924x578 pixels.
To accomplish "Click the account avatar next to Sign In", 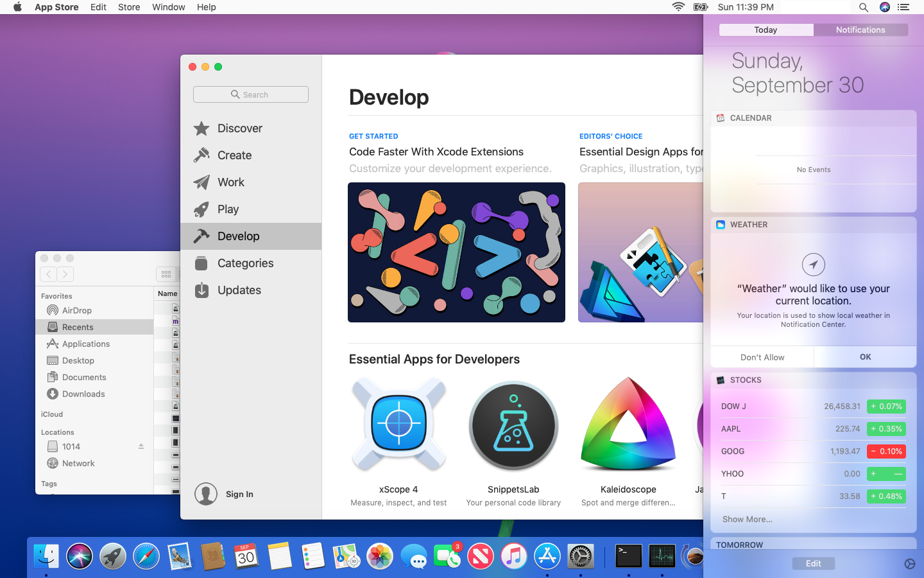I will 206,494.
